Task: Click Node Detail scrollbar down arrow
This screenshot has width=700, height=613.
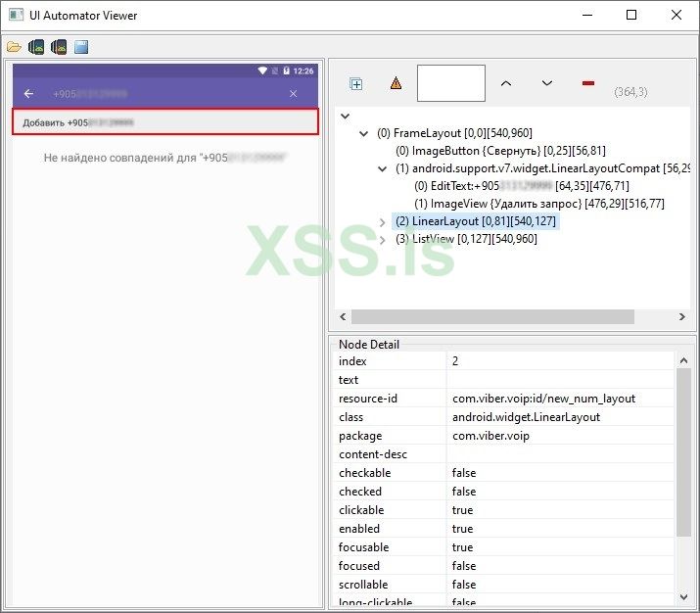Action: pos(683,597)
